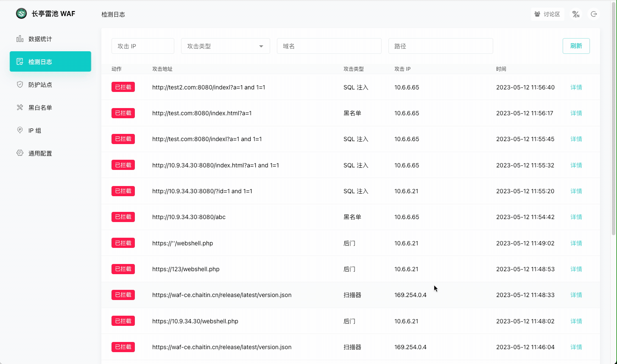617x364 pixels.
Task: Expand the attack type filter list
Action: click(x=260, y=46)
